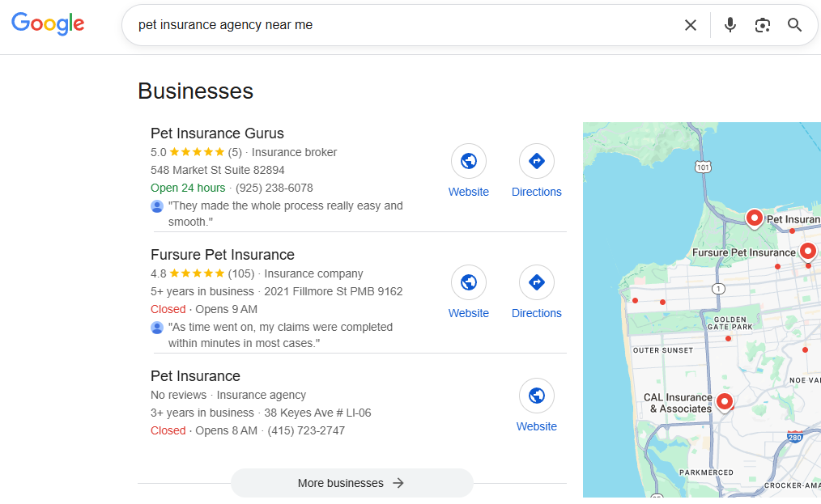The image size is (821, 504).
Task: Open the Pet Insurance Gurus listing title
Action: click(x=217, y=133)
